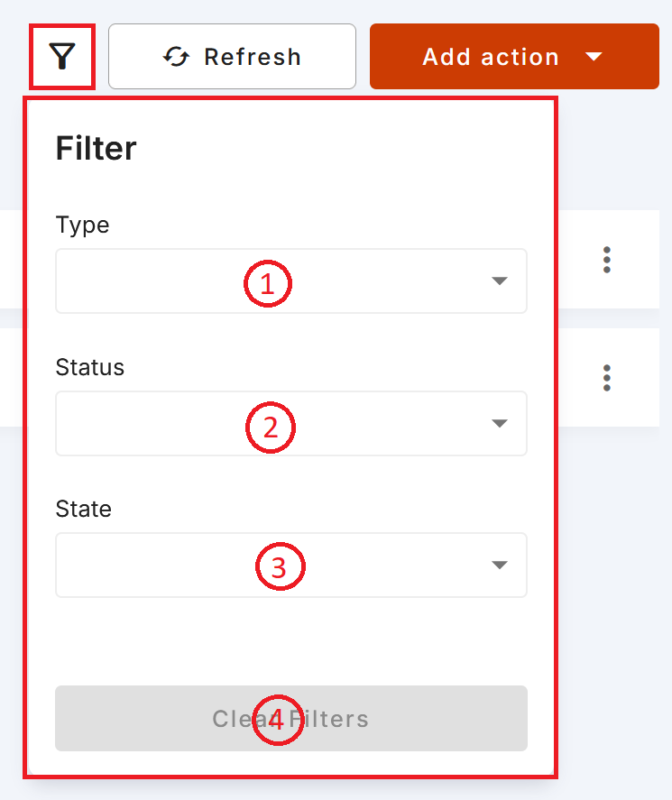The width and height of the screenshot is (672, 800).
Task: Open the Status filter dropdown
Action: point(291,424)
